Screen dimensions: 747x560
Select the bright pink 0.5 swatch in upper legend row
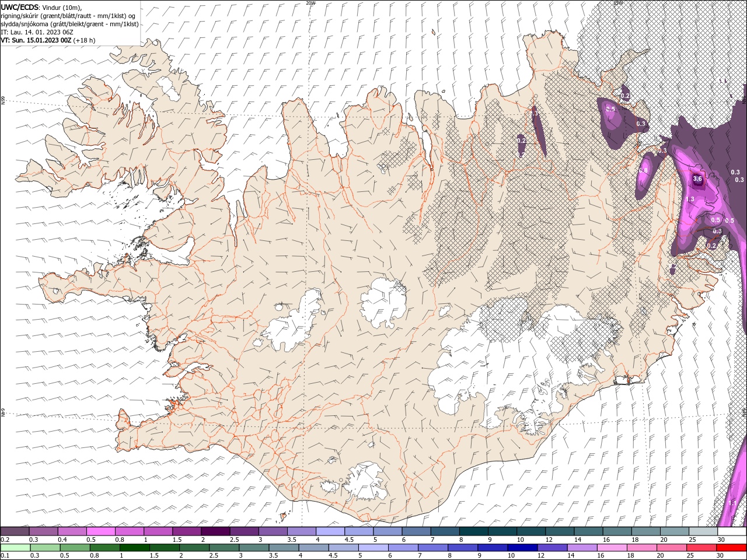[x=101, y=531]
